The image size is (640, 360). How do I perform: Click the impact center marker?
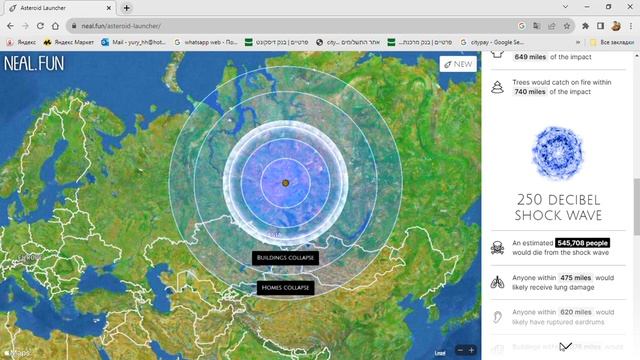pyautogui.click(x=286, y=183)
